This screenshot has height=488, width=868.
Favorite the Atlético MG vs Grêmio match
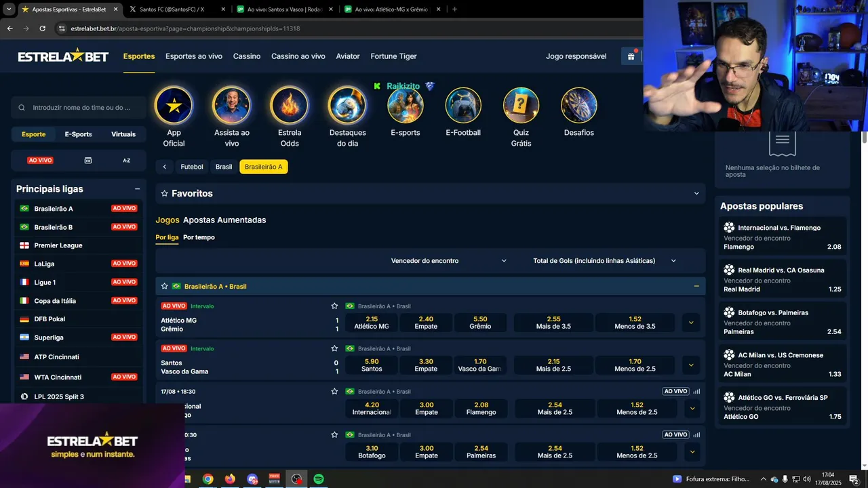click(x=334, y=306)
